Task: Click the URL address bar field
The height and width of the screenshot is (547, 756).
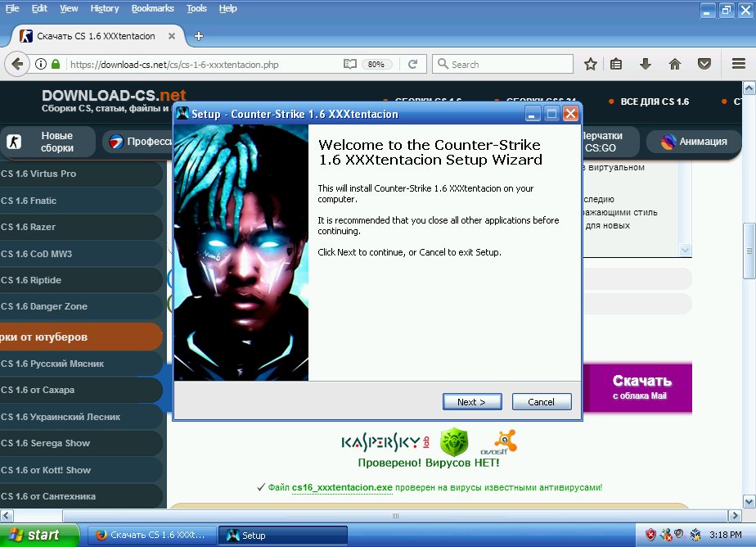Action: (x=205, y=64)
